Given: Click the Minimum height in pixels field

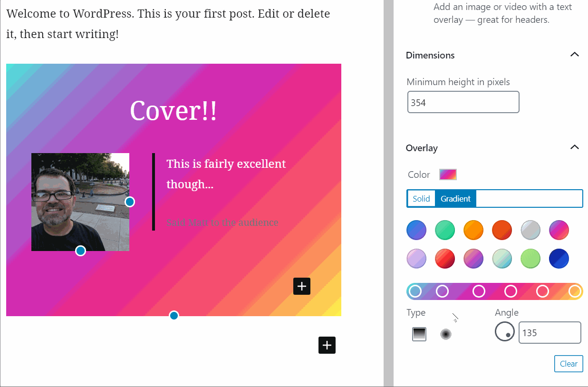Looking at the screenshot, I should pyautogui.click(x=463, y=103).
